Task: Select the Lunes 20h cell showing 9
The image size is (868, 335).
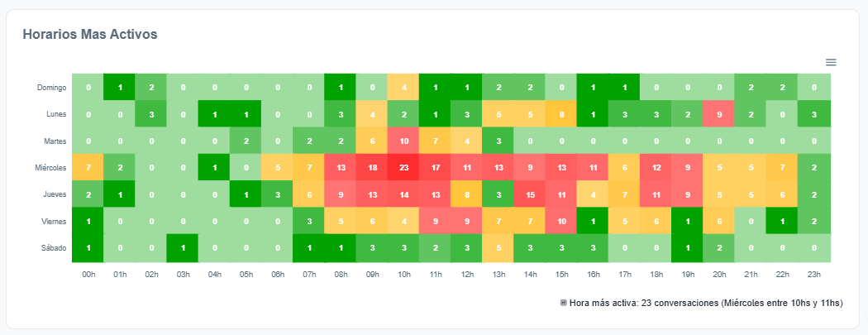Action: pyautogui.click(x=719, y=113)
